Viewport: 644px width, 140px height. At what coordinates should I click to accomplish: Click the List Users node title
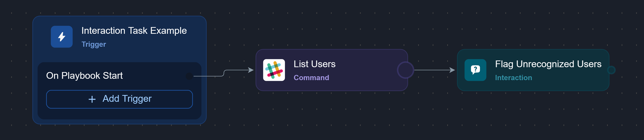314,64
